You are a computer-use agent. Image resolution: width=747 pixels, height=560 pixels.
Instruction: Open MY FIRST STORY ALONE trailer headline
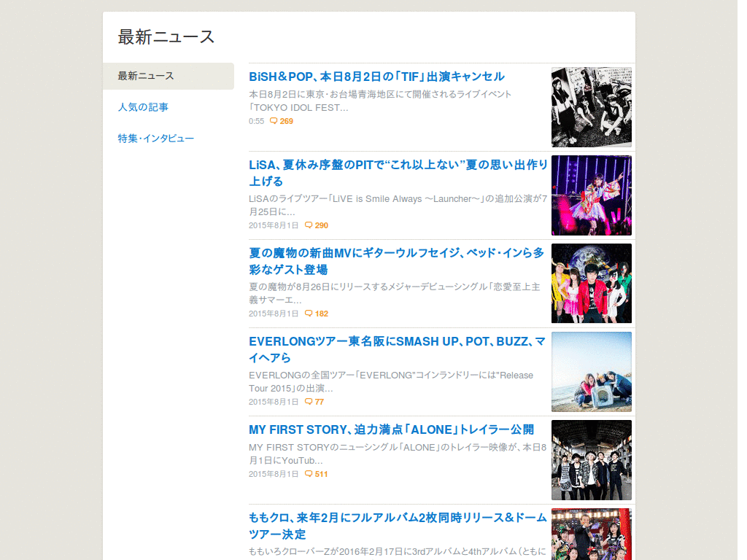point(391,429)
